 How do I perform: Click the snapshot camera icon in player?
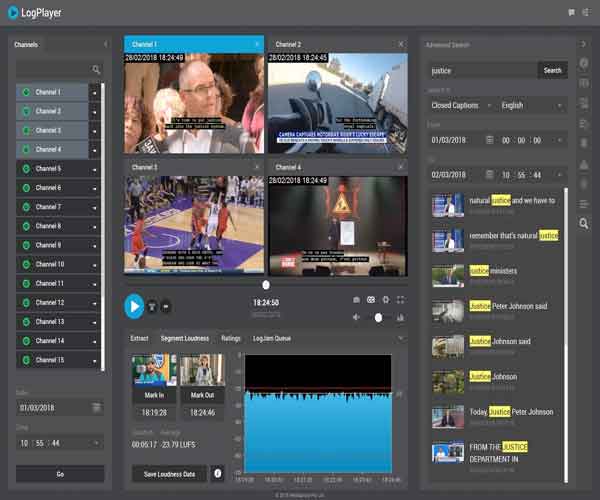point(357,300)
